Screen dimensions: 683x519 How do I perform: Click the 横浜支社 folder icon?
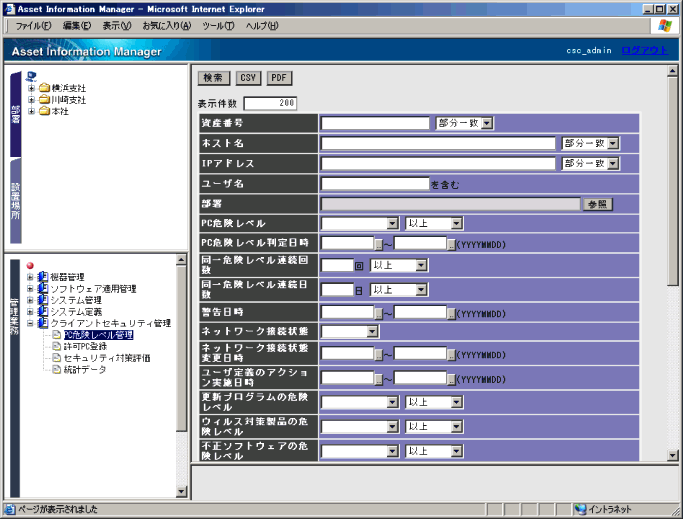(x=44, y=88)
